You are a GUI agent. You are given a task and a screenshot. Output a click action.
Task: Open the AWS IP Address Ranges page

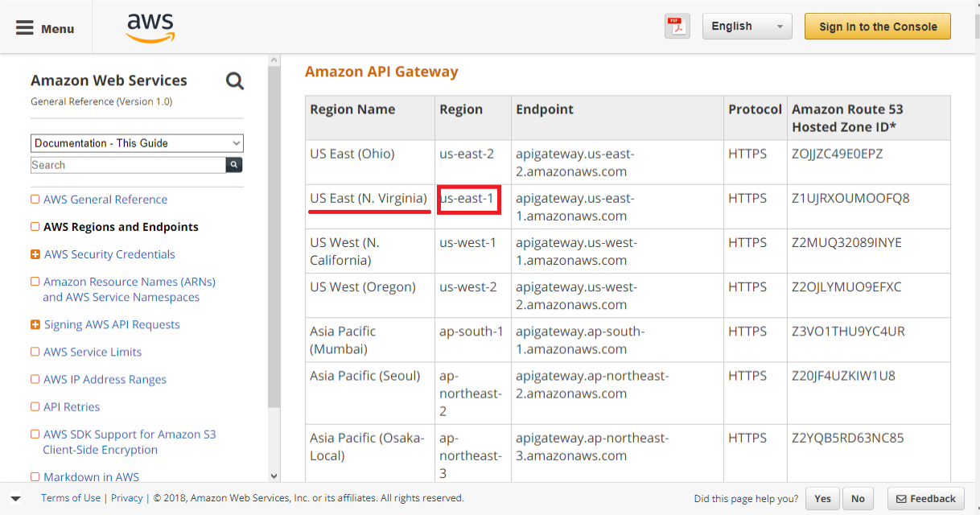tap(105, 380)
